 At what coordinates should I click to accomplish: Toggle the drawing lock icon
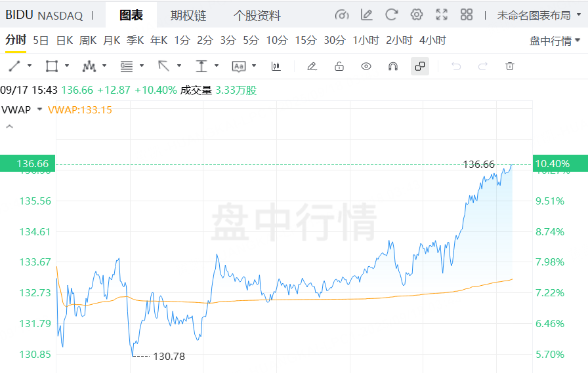[x=339, y=66]
